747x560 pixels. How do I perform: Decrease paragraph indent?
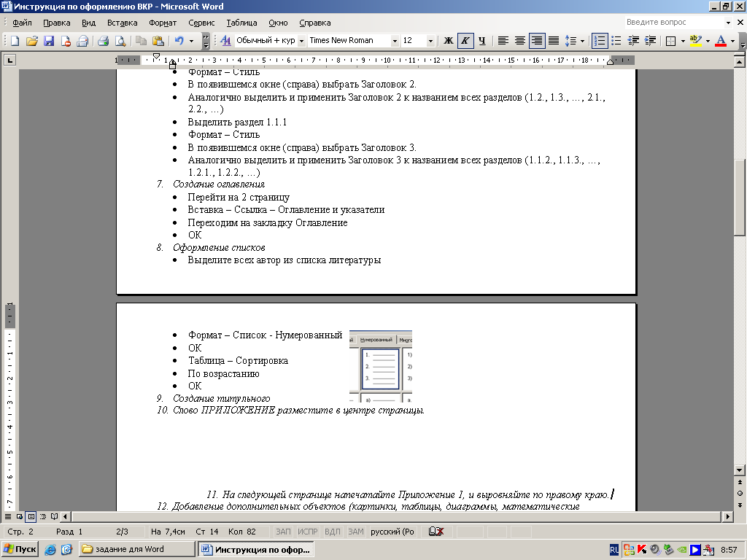[633, 41]
